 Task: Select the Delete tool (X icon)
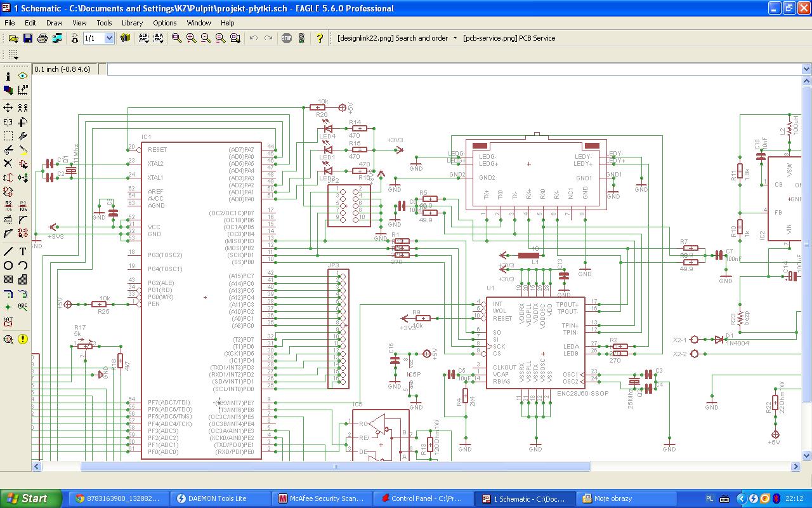pos(8,164)
